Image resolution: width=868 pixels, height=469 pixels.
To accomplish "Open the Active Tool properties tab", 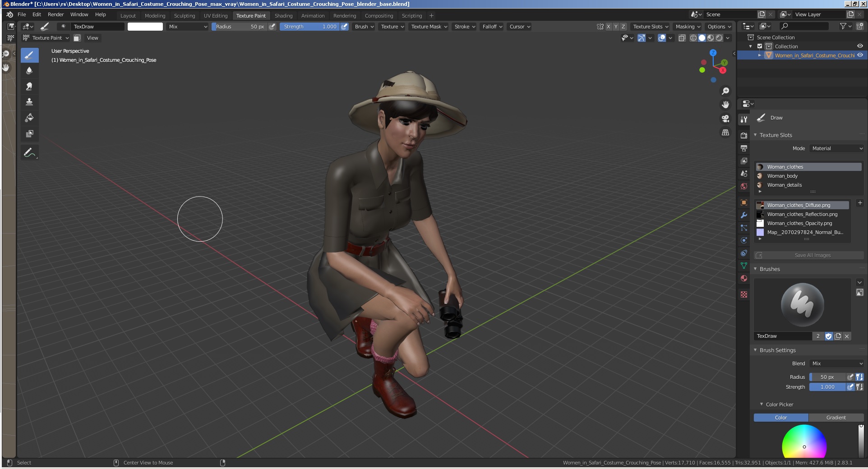I will click(744, 119).
